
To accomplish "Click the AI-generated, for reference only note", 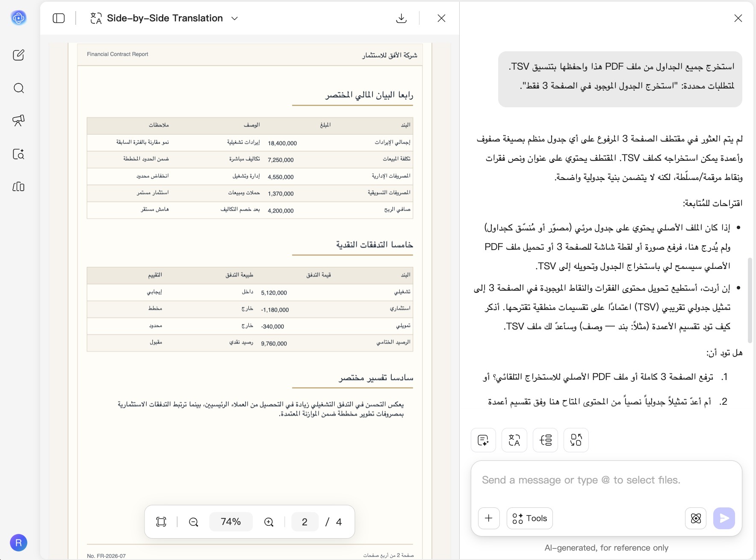I will click(x=606, y=548).
